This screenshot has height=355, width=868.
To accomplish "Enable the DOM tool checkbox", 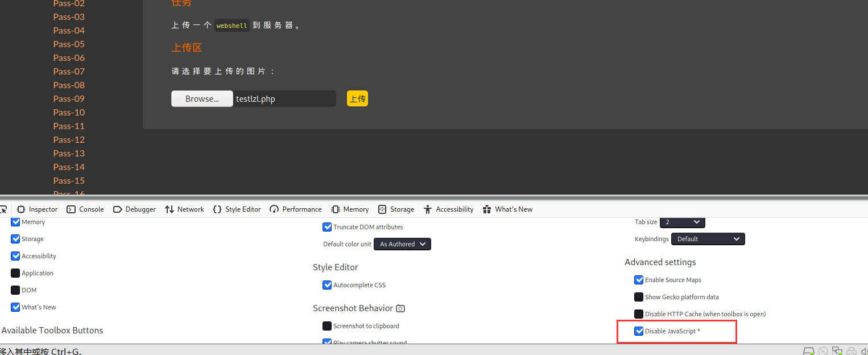I will [15, 290].
